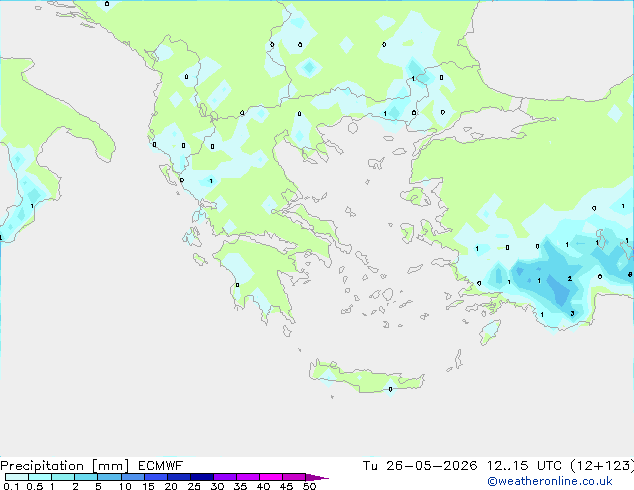Click the 20–25 mm dark blue legend swatch

(179, 477)
